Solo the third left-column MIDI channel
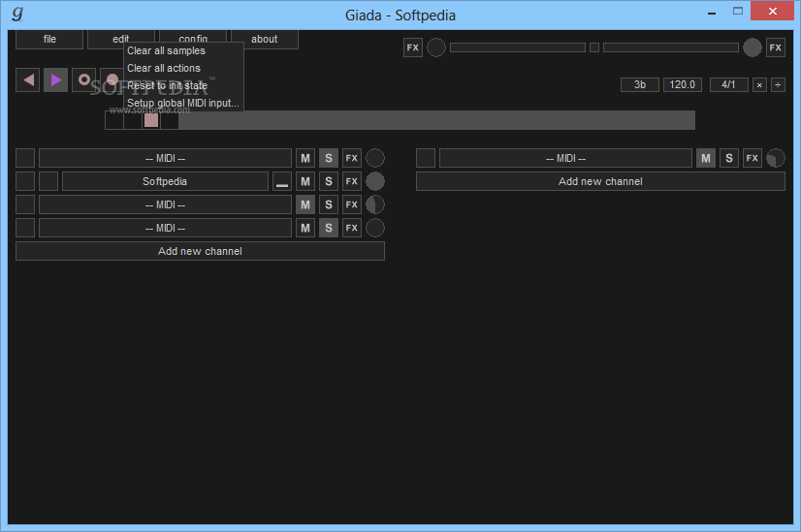Image resolution: width=801 pixels, height=532 pixels. (x=329, y=204)
